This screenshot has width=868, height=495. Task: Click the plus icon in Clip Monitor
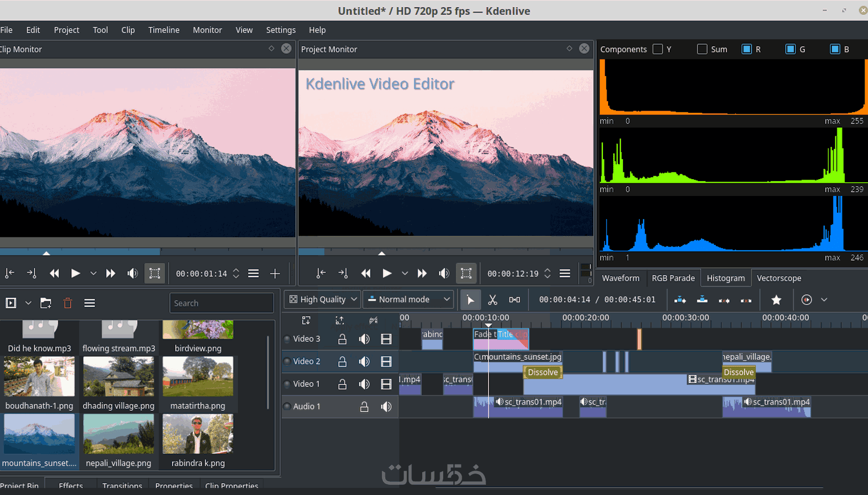(x=275, y=274)
